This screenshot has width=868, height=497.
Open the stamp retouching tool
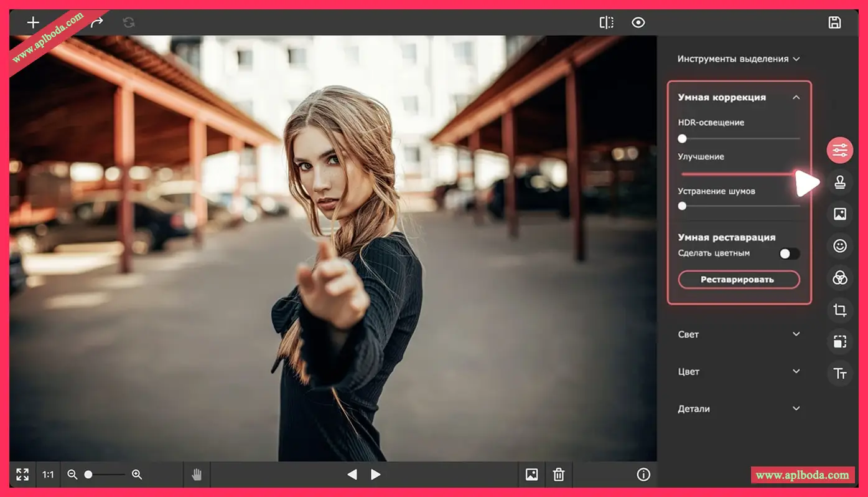[x=840, y=182]
